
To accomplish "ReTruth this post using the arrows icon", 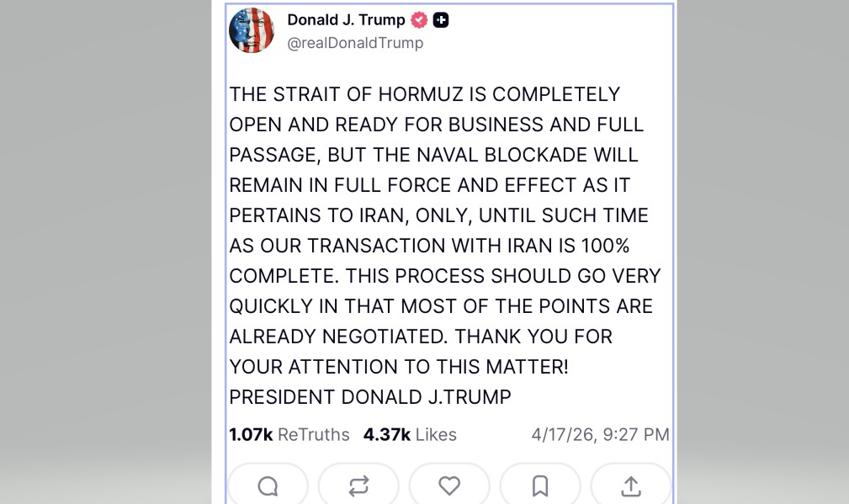I will (x=358, y=485).
